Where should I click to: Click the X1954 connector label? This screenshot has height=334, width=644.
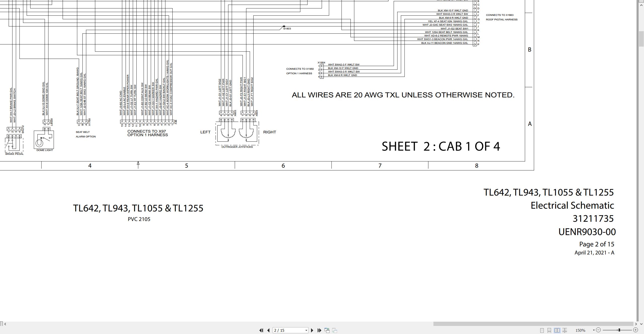(321, 63)
